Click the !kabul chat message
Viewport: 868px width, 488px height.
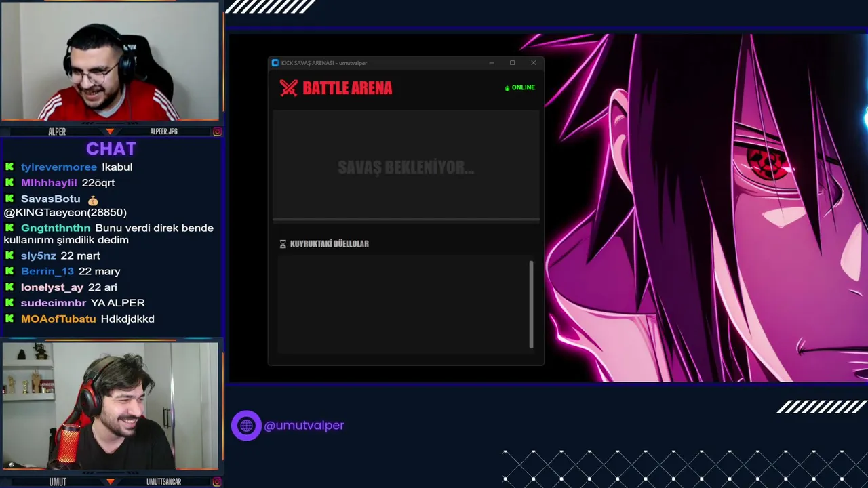click(x=117, y=167)
